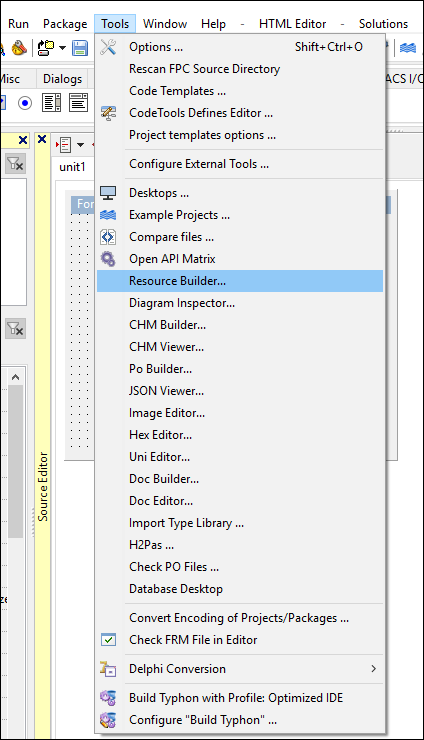Open the Package menu
Screen dimensions: 424x740
65,24
